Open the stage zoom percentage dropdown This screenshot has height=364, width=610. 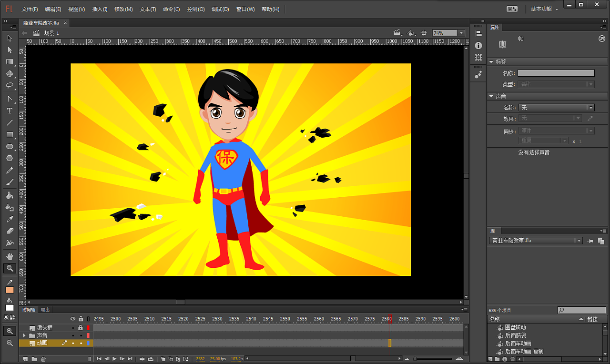(461, 33)
